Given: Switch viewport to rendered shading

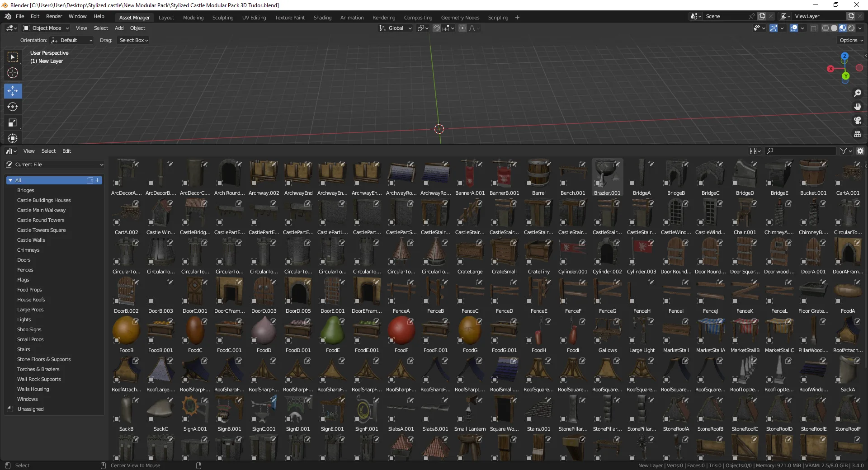Looking at the screenshot, I should (x=852, y=28).
